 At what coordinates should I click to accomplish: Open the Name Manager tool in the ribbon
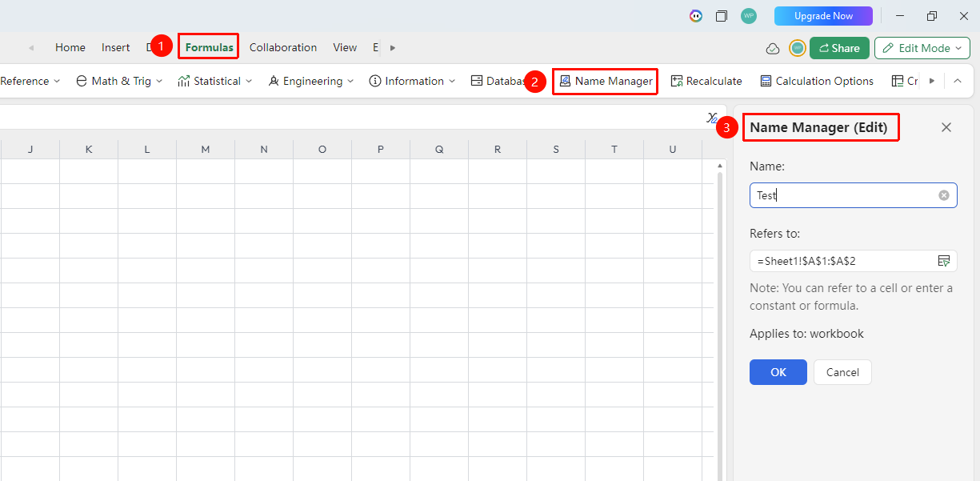(x=606, y=81)
